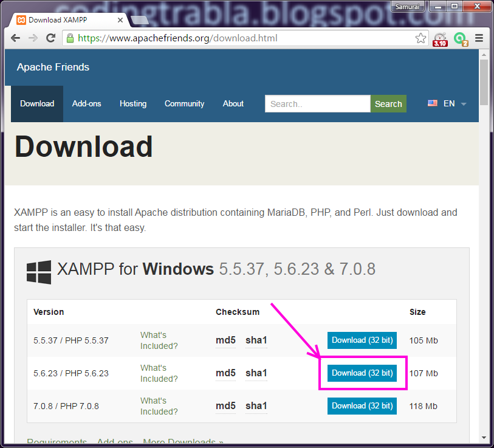Screen dimensions: 494x448
Task: Show sha1 checksum for 5.5.37
Action: click(256, 340)
